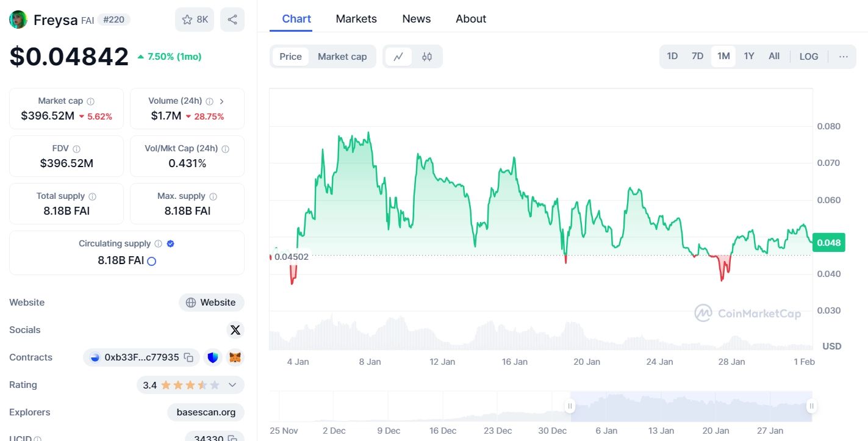The image size is (868, 441).
Task: Copy the contract address icon
Action: [x=189, y=357]
